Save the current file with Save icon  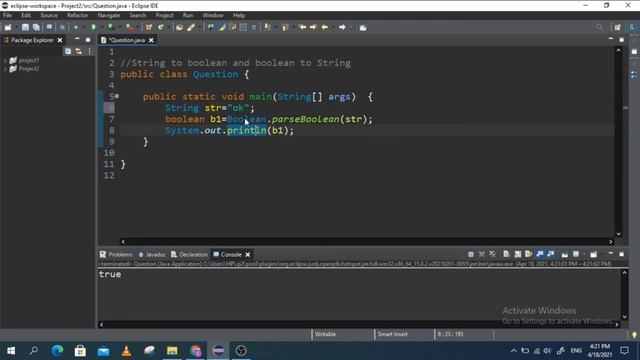point(25,27)
